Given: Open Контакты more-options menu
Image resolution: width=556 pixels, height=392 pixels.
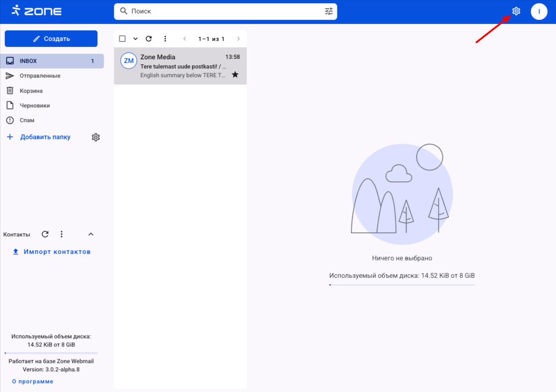Looking at the screenshot, I should click(x=62, y=234).
